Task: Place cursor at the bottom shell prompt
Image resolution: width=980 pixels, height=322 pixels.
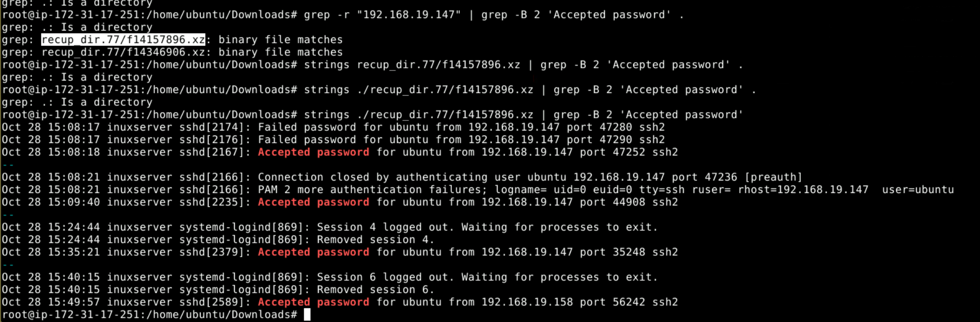Action: (307, 315)
